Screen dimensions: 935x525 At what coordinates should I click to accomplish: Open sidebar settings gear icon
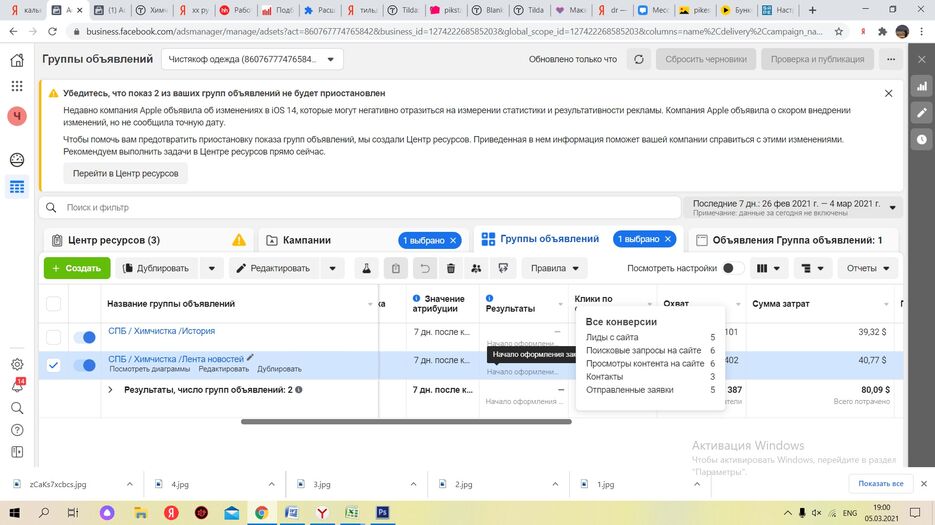(17, 364)
